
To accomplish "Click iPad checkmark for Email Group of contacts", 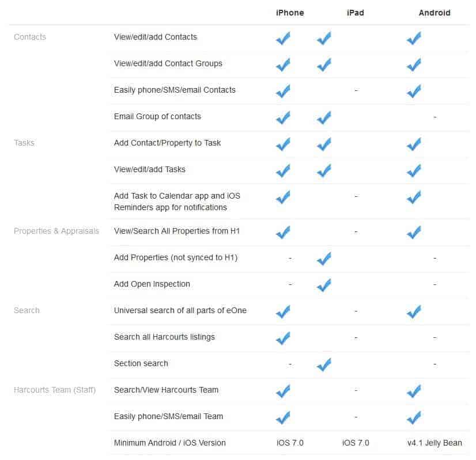I will point(324,117).
